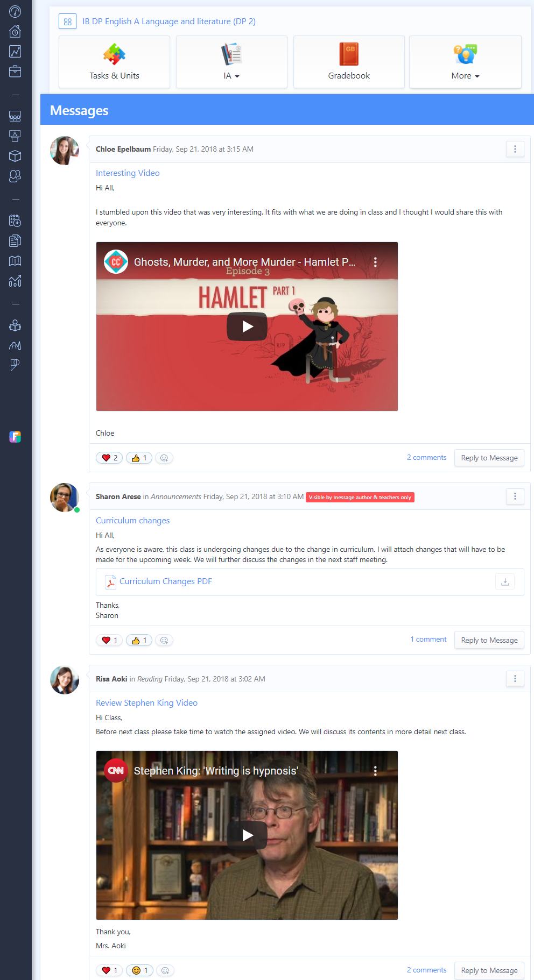
Task: Open options menu on Risa Aoki's message
Action: pyautogui.click(x=515, y=679)
